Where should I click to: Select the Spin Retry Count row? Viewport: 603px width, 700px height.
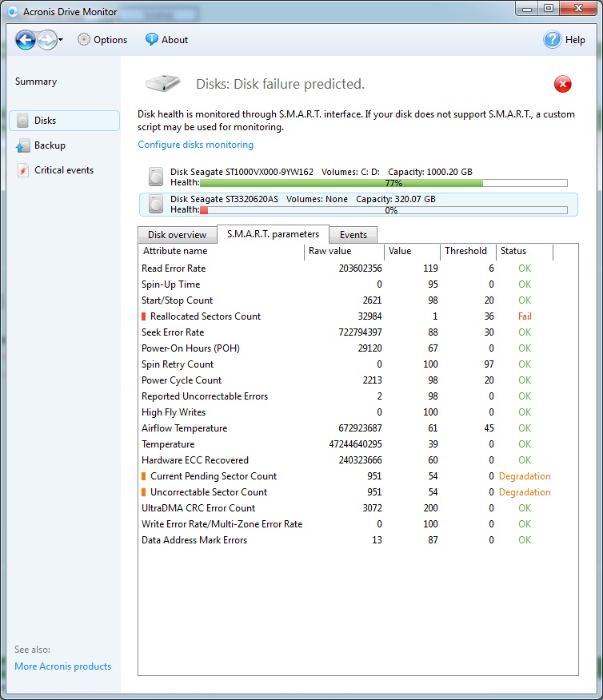pyautogui.click(x=346, y=364)
